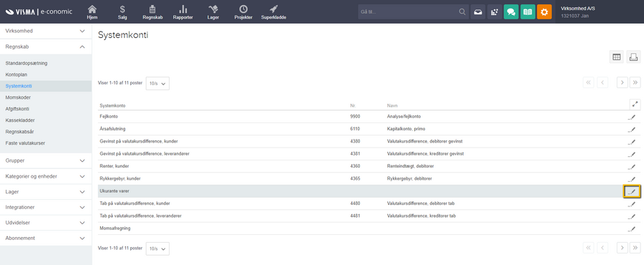644x265 pixels.
Task: Open Faste valutakurser in the sidebar
Action: tap(26, 143)
